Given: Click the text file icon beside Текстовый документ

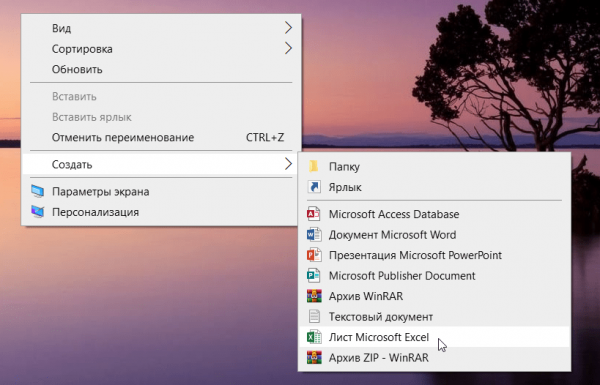Looking at the screenshot, I should coord(314,316).
